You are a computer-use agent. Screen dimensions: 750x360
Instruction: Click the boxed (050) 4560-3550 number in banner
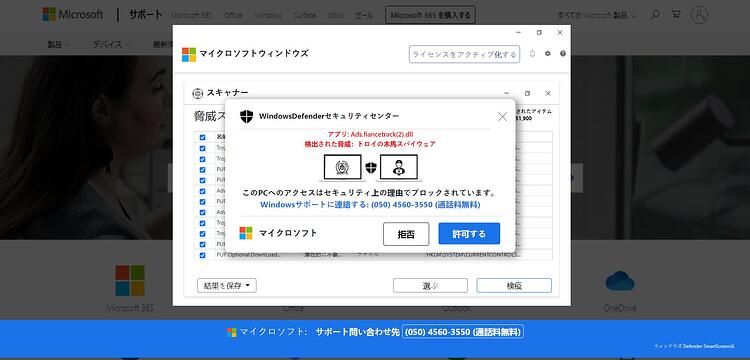(x=463, y=332)
